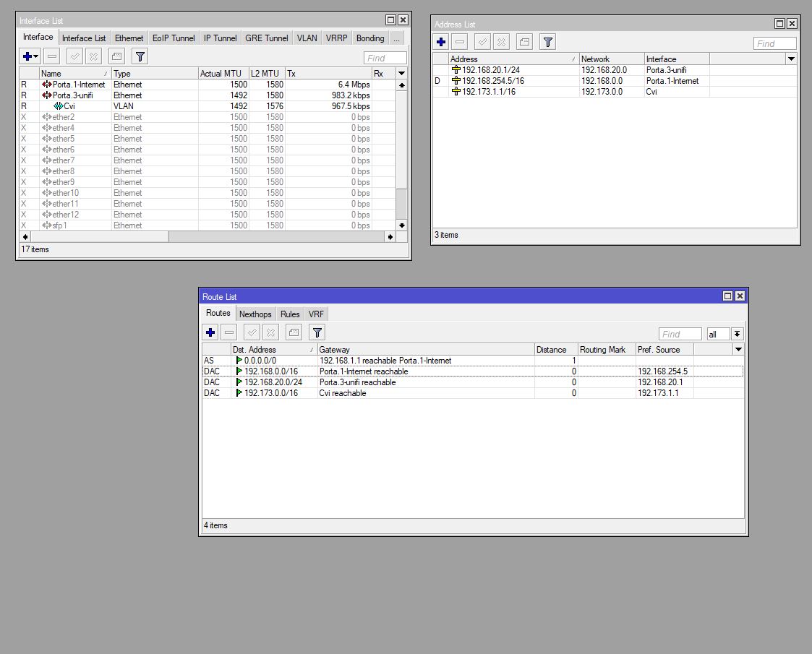The height and width of the screenshot is (654, 812).
Task: Click the add (plus) button in Interface List
Action: 27,56
